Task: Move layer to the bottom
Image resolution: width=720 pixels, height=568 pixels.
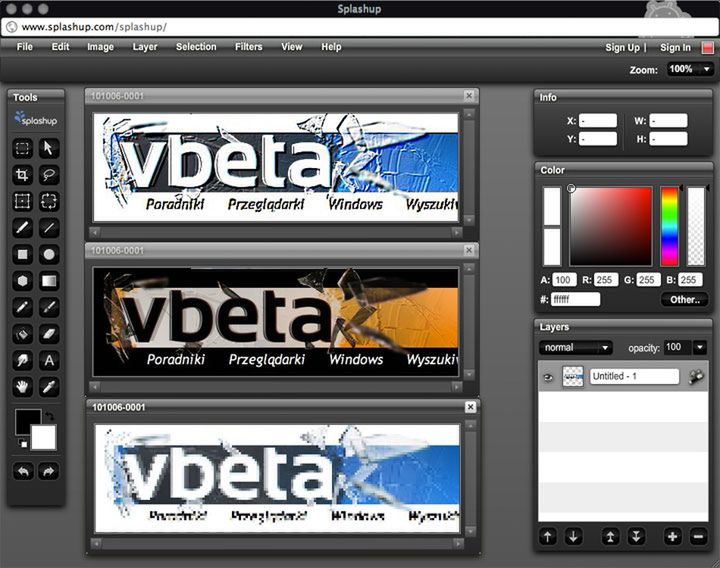Action: [636, 536]
